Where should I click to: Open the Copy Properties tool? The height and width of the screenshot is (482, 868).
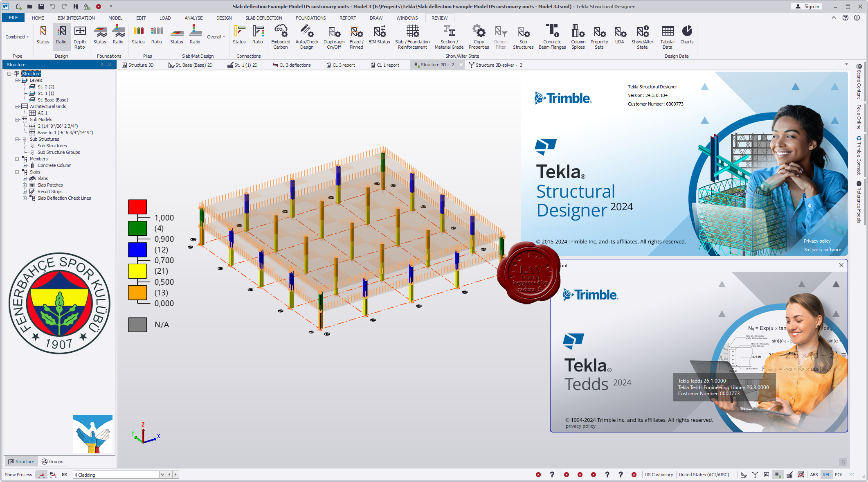pos(479,37)
